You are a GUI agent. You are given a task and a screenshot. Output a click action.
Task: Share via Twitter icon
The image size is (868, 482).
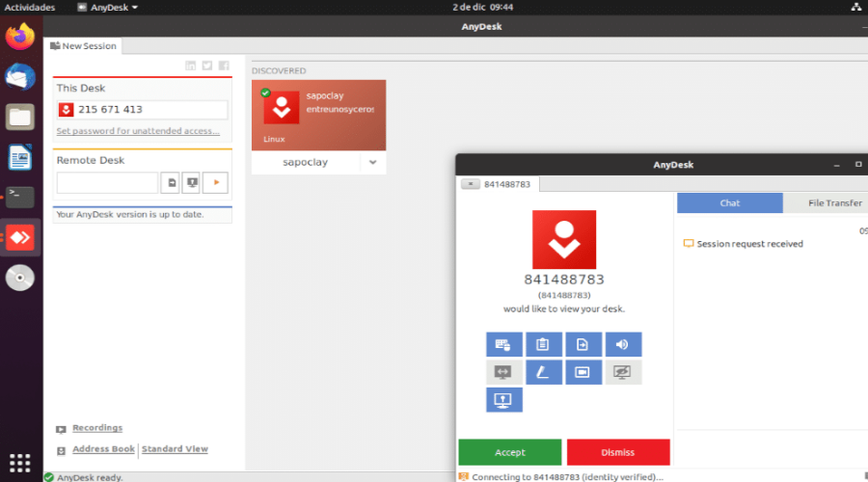tap(207, 66)
